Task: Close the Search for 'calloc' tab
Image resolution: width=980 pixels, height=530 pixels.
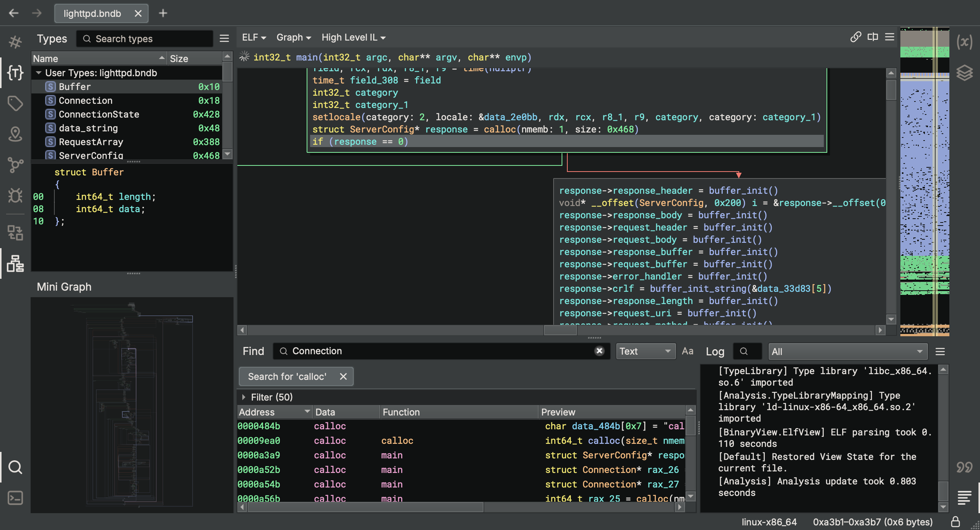Action: click(x=343, y=376)
